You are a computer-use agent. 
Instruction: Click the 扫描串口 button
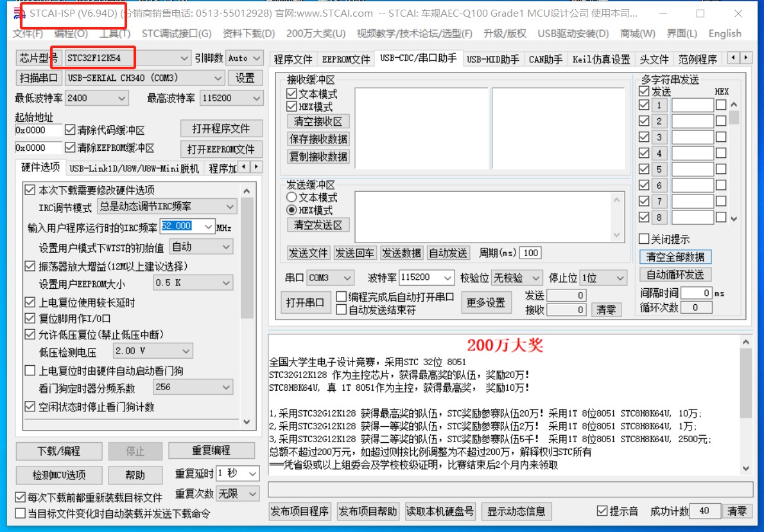click(39, 78)
